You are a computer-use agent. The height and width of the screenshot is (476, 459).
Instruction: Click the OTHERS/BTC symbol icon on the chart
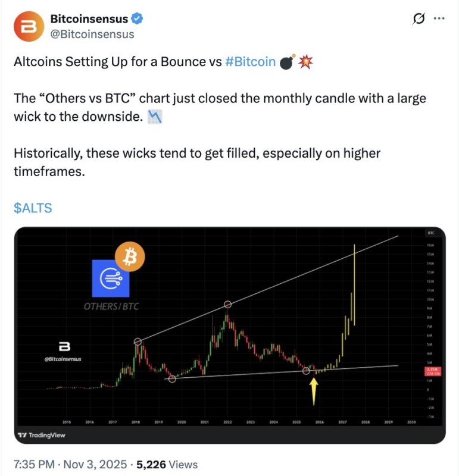click(110, 279)
